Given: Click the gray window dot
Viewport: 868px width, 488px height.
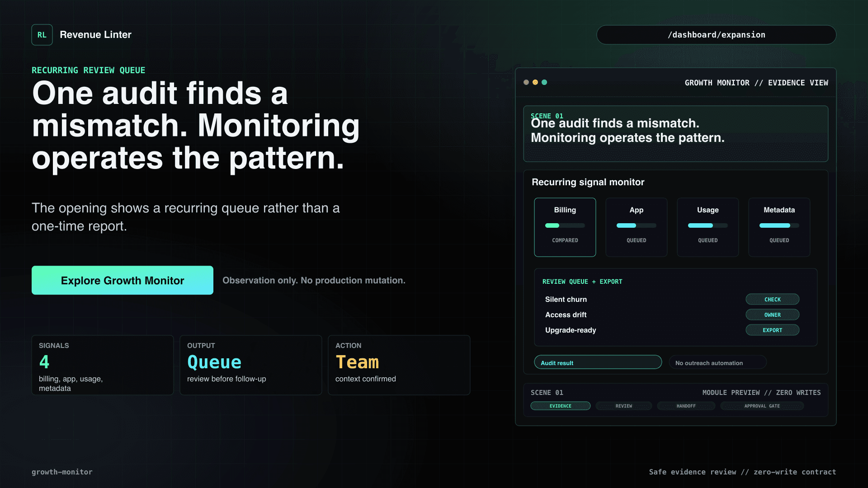Looking at the screenshot, I should click(526, 82).
